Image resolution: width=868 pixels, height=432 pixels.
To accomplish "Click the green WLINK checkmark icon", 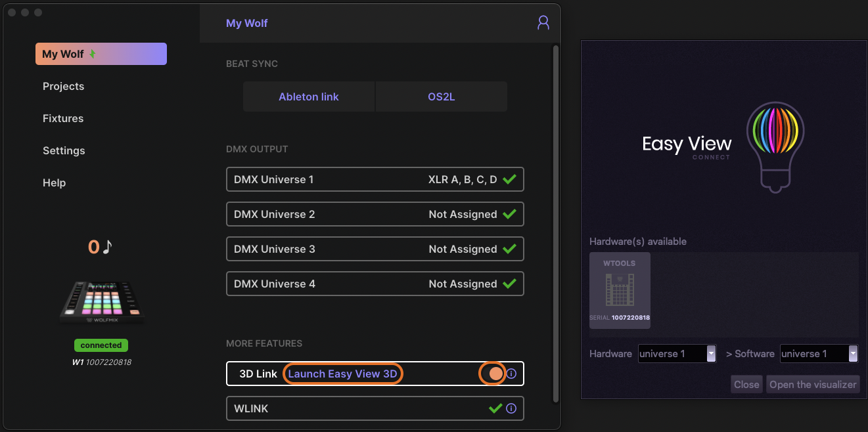I will (x=495, y=408).
